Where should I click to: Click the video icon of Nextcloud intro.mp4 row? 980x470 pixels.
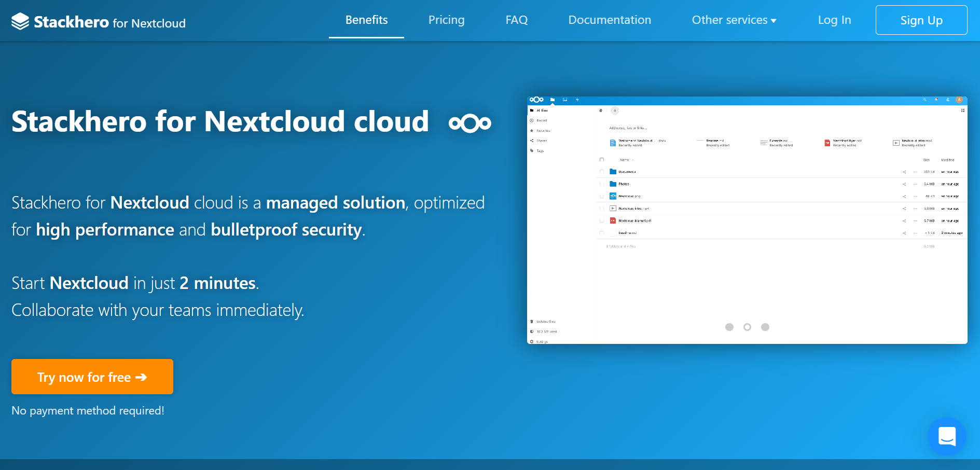(x=613, y=209)
